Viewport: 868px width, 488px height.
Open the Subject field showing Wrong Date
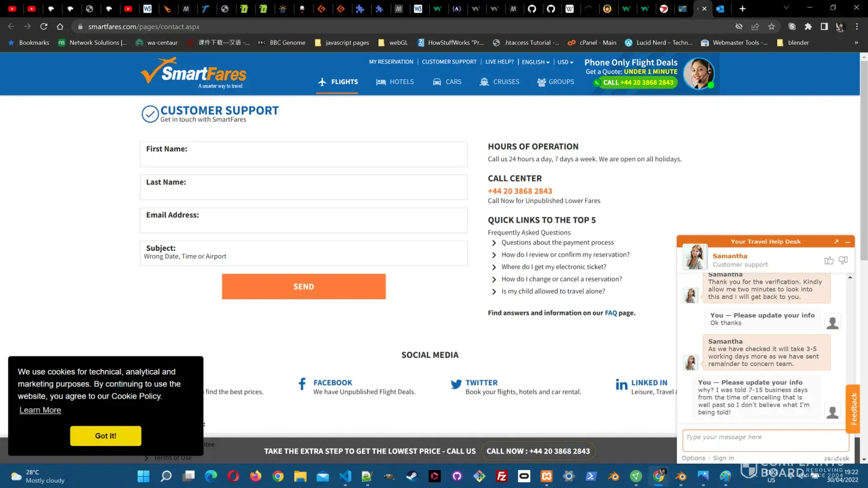pos(304,253)
